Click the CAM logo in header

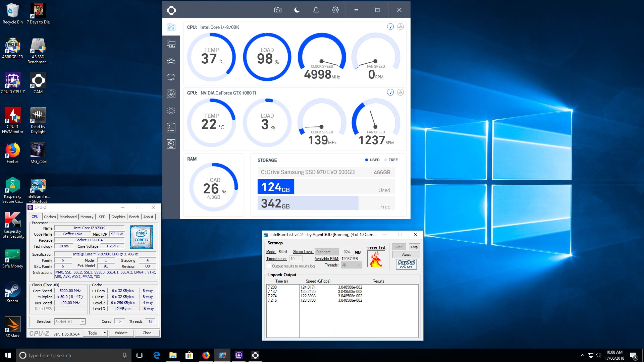171,10
